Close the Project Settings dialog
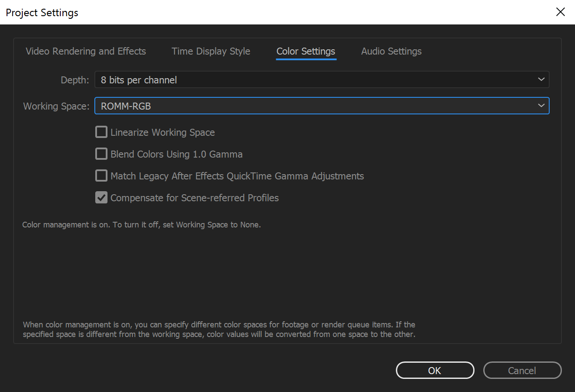Viewport: 575px width, 392px height. [561, 12]
